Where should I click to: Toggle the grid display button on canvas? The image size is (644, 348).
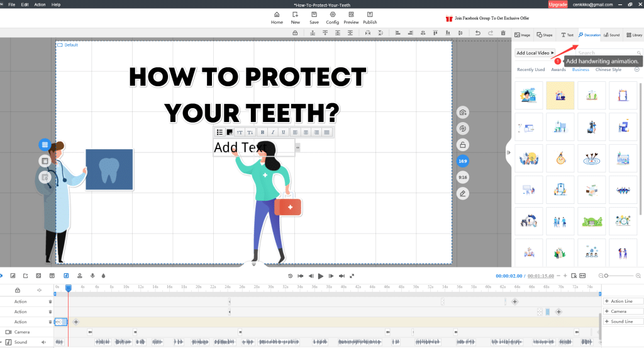pos(45,145)
